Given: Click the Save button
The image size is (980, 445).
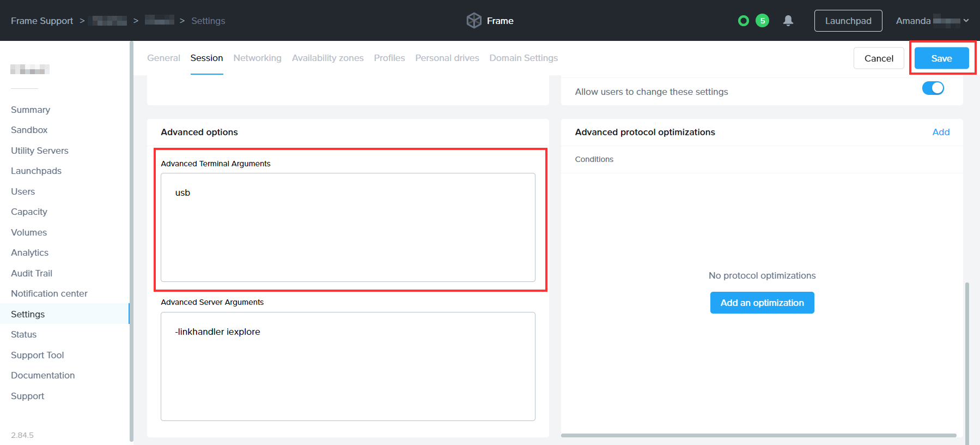Looking at the screenshot, I should (x=941, y=58).
